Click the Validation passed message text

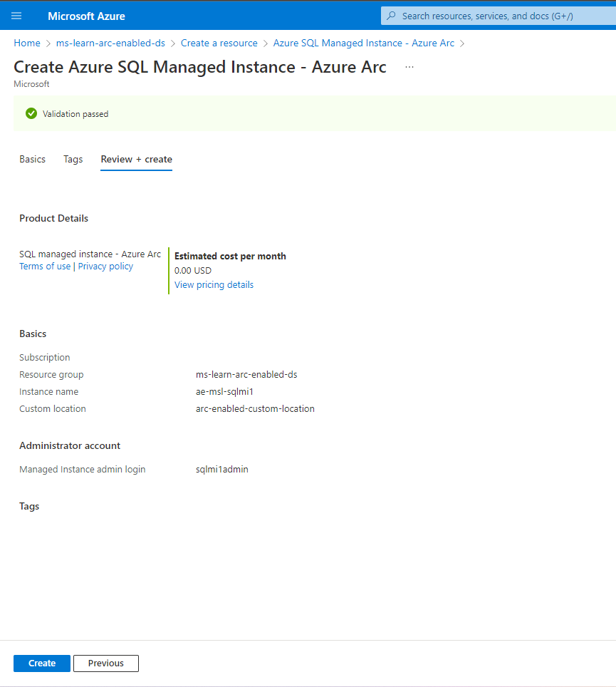click(75, 114)
